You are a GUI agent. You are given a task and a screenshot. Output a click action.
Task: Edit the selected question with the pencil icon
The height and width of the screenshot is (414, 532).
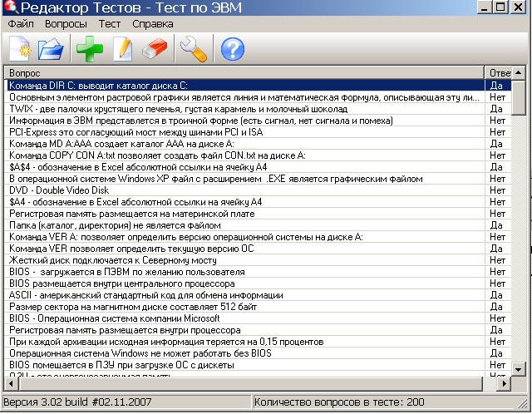pos(123,49)
